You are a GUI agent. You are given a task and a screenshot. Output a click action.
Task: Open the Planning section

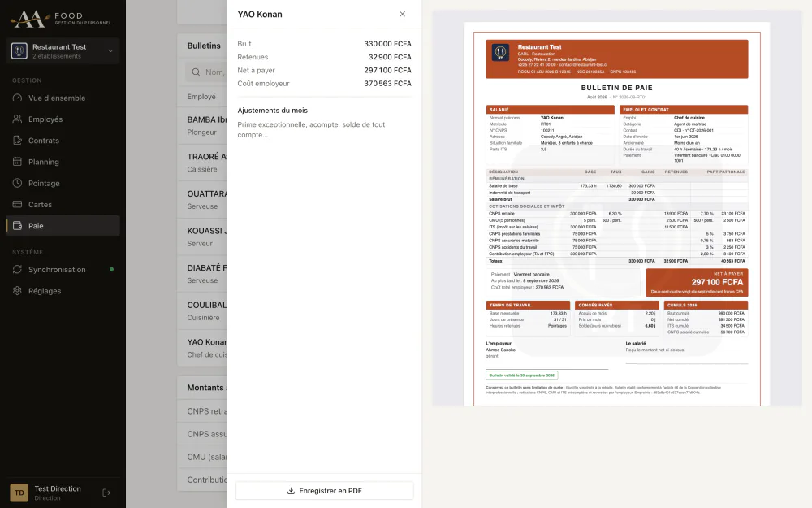63,162
